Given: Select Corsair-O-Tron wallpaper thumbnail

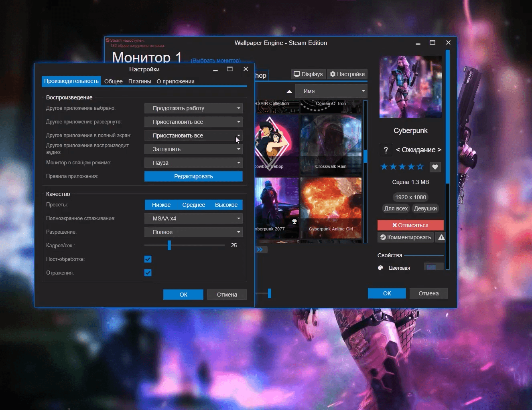Looking at the screenshot, I should pyautogui.click(x=331, y=107).
